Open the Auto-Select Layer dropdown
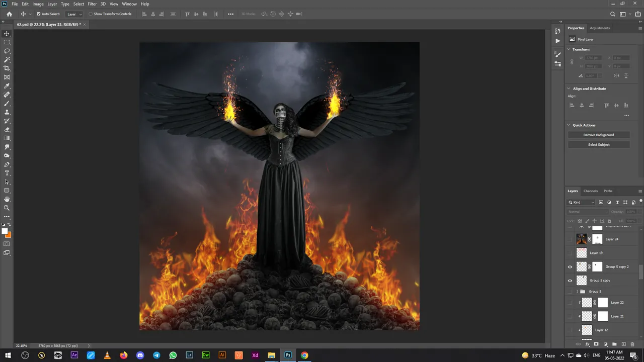Image resolution: width=644 pixels, height=362 pixels. (74, 14)
